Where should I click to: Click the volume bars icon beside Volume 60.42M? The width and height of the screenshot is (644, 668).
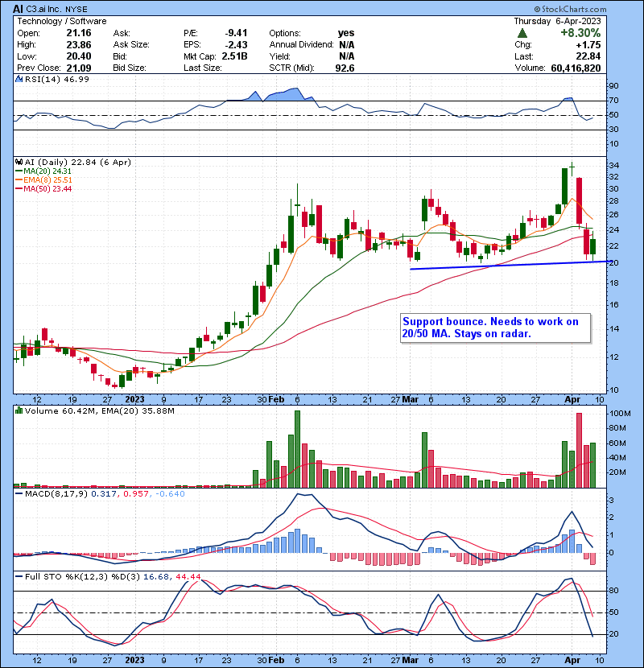(x=19, y=410)
